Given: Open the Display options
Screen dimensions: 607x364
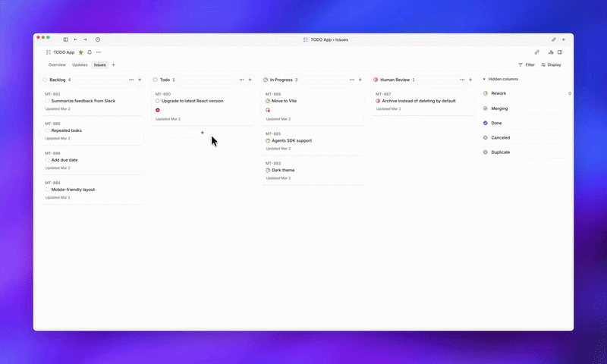Looking at the screenshot, I should click(551, 65).
